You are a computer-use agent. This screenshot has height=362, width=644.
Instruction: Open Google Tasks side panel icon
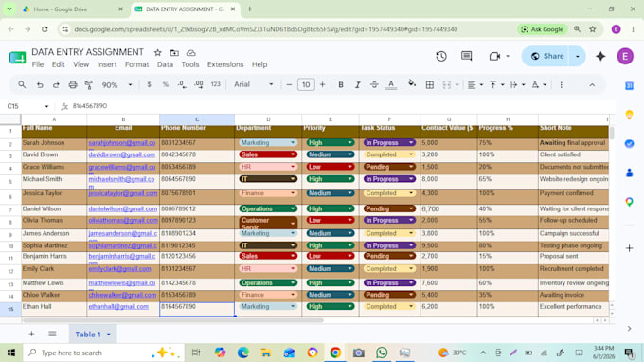(629, 143)
